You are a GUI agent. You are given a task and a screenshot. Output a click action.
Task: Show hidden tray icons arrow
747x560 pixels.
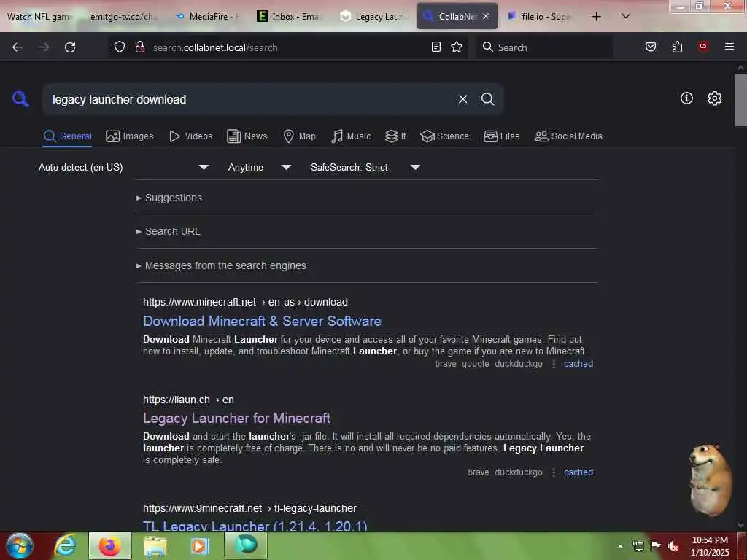point(620,546)
